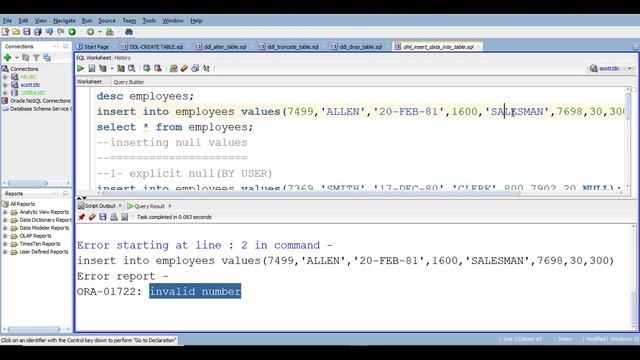The width and height of the screenshot is (640, 360).
Task: Click the Print icon in Script Output toolbar
Action: tap(114, 217)
